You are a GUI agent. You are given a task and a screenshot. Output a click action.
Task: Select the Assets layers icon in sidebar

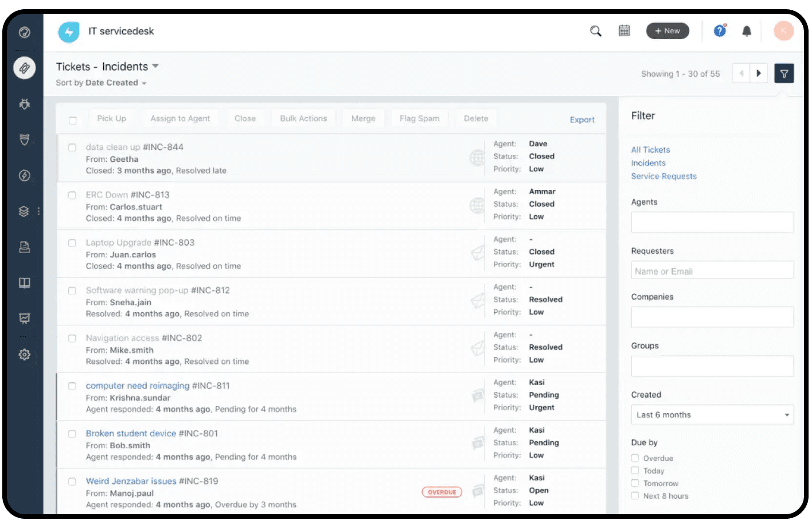tap(23, 211)
